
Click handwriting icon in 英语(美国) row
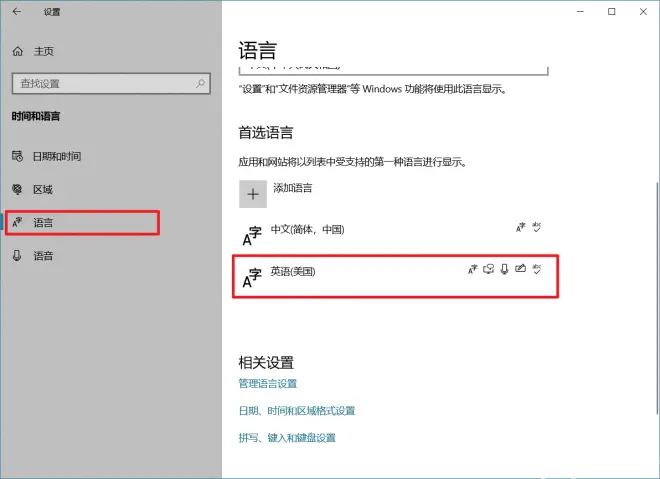521,269
